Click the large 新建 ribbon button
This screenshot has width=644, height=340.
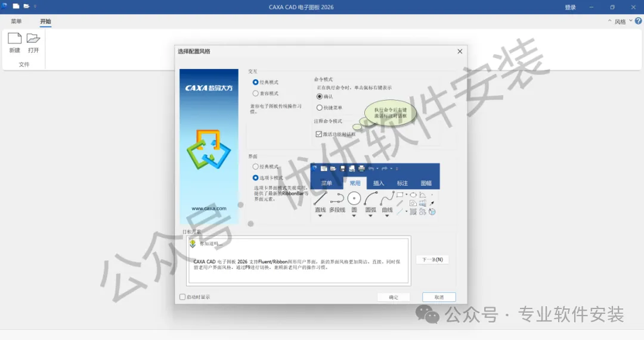tap(15, 43)
